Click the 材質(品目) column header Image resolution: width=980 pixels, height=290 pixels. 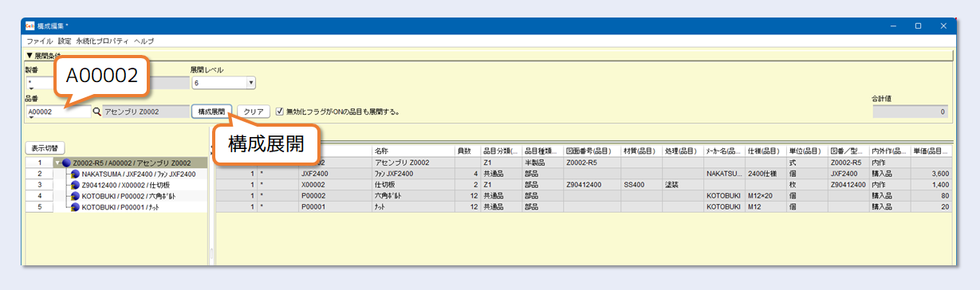642,151
